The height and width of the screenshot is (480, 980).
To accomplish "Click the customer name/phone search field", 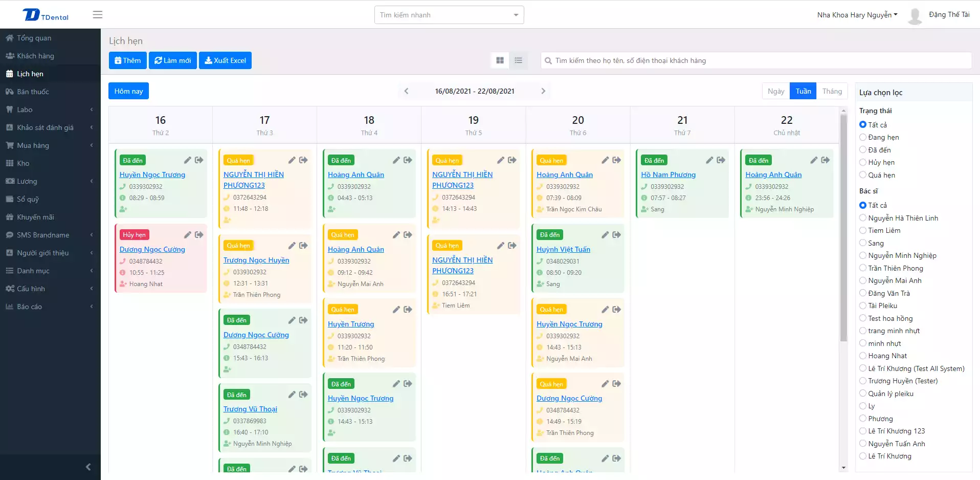I will (x=757, y=60).
